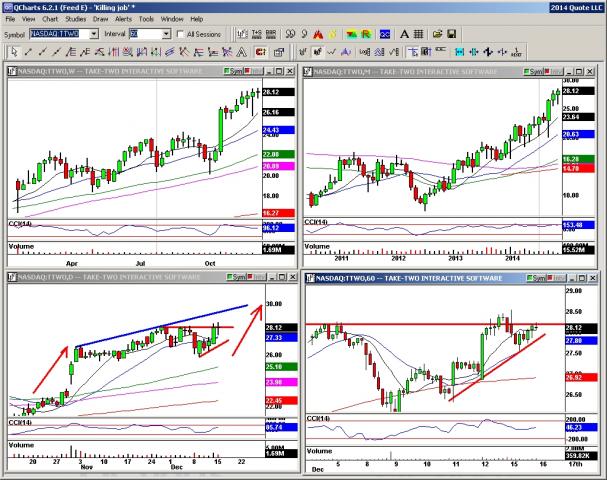The image size is (607, 480).
Task: Click the 28.12 price label on weekly chart
Action: coord(278,92)
